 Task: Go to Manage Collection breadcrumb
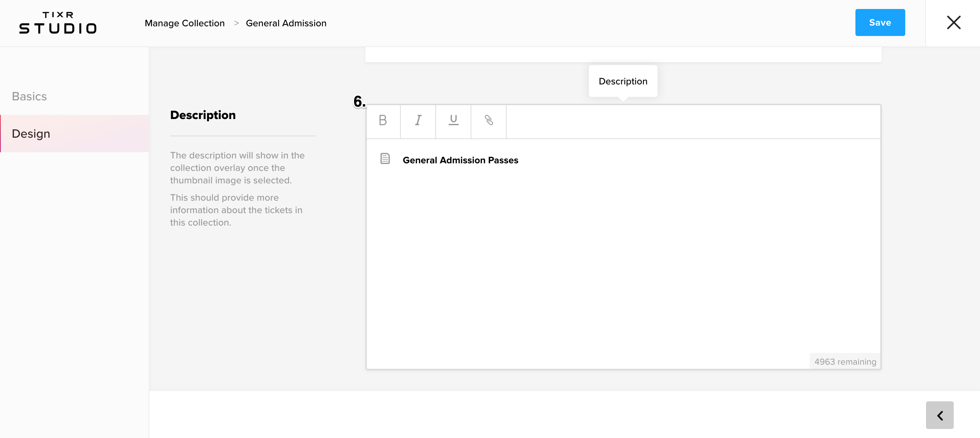coord(184,23)
